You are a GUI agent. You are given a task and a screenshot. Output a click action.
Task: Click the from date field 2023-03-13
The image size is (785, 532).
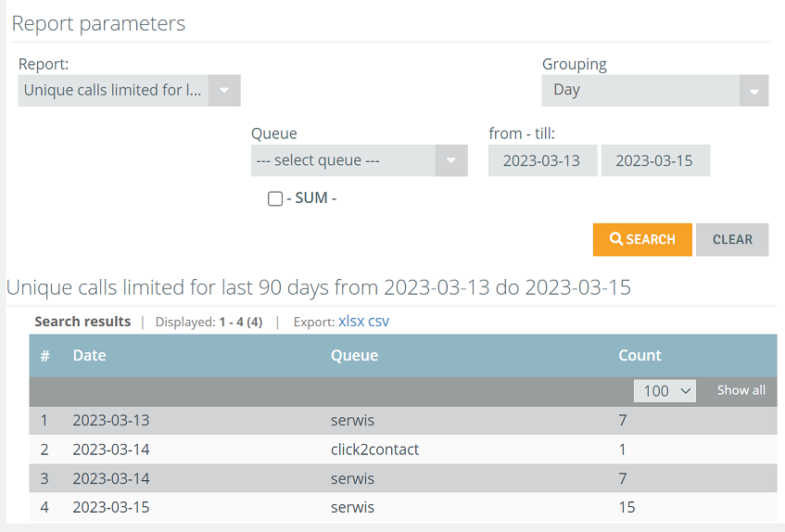(543, 160)
